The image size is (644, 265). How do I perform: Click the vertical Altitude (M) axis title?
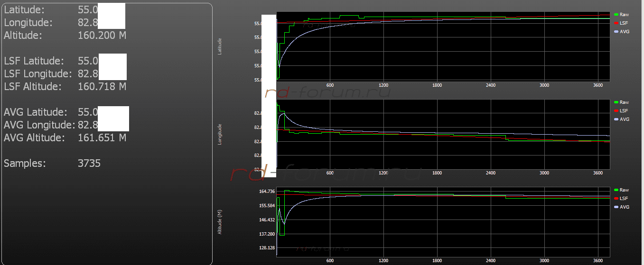click(x=220, y=222)
